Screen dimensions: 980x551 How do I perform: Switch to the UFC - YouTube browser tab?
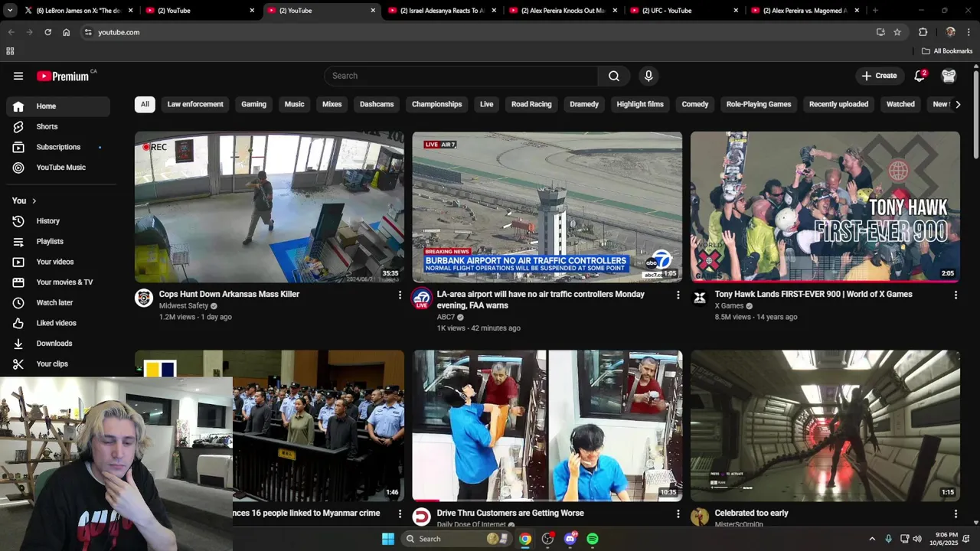(x=684, y=11)
